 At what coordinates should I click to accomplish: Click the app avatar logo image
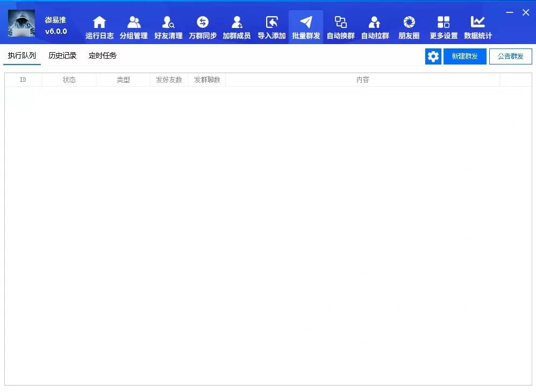pos(22,24)
